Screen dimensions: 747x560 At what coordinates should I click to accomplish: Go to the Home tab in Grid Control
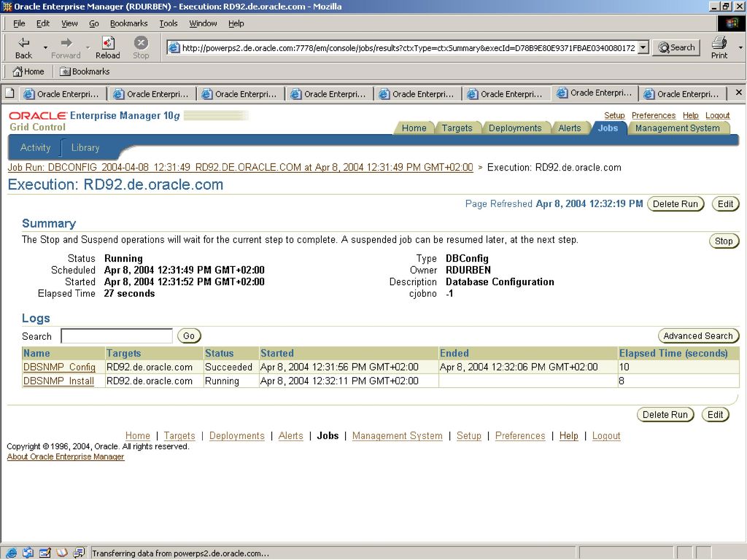(414, 128)
